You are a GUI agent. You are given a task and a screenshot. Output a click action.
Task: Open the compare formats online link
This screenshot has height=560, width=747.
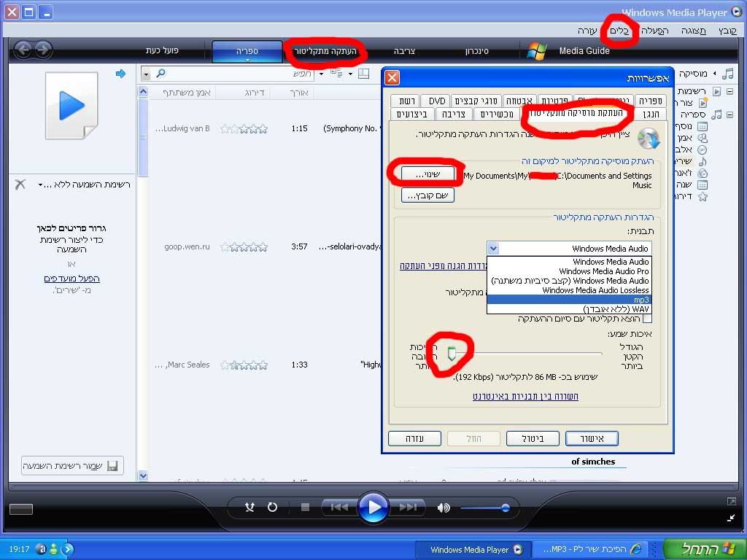525,396
